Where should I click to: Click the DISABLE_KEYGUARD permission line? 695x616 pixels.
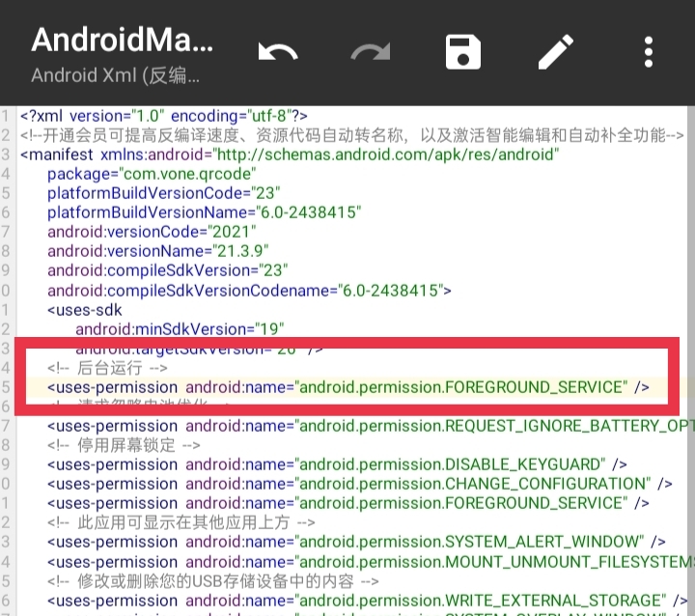[x=337, y=464]
